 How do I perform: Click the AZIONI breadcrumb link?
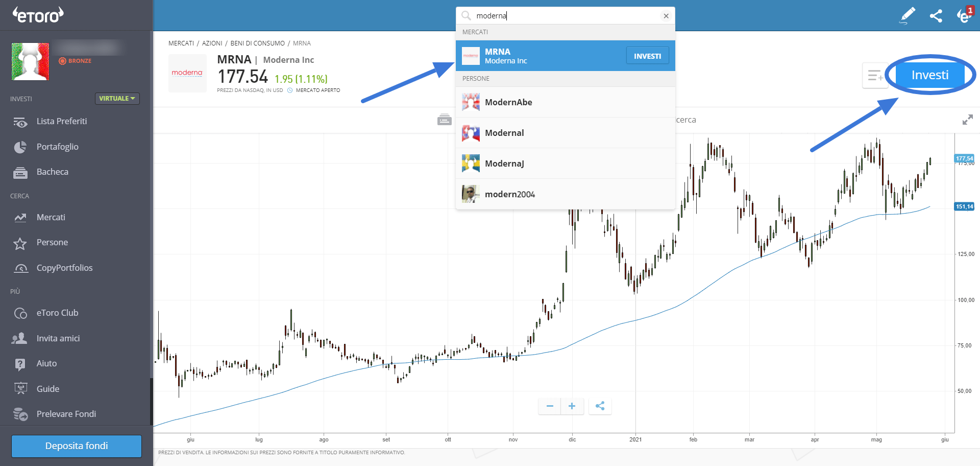pyautogui.click(x=212, y=43)
